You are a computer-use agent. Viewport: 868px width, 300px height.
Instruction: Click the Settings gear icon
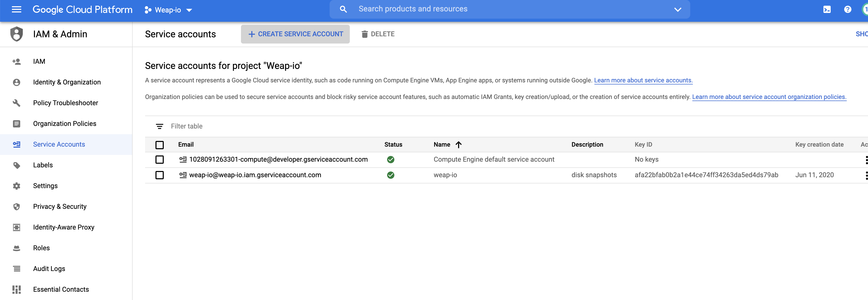pos(17,186)
